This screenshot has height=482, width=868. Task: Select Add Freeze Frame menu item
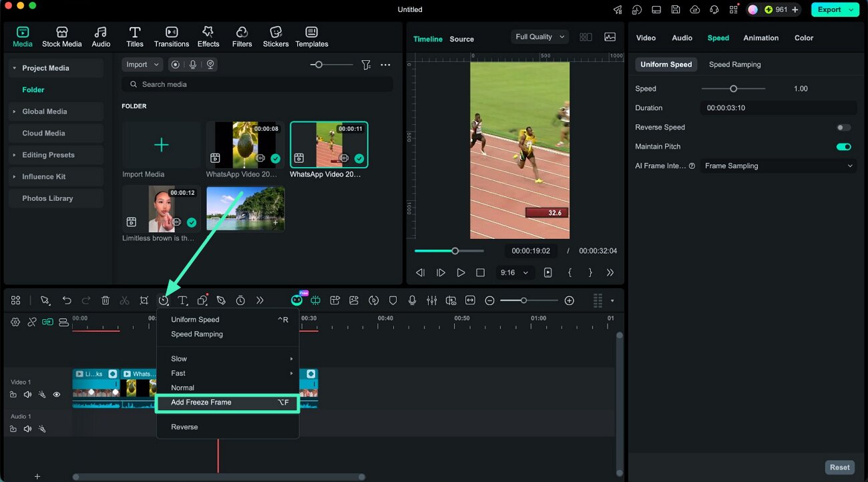[228, 403]
